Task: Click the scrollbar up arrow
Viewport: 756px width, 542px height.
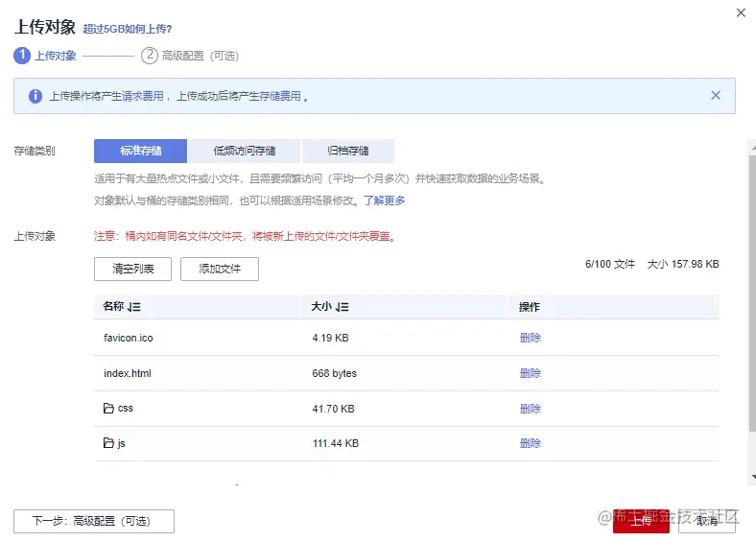Action: pos(753,148)
